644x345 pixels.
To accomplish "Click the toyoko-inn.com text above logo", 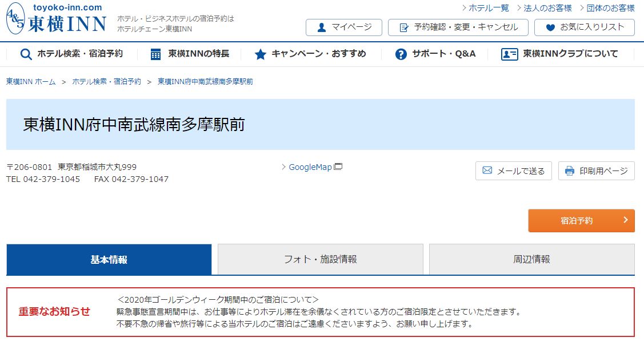I will pyautogui.click(x=67, y=7).
